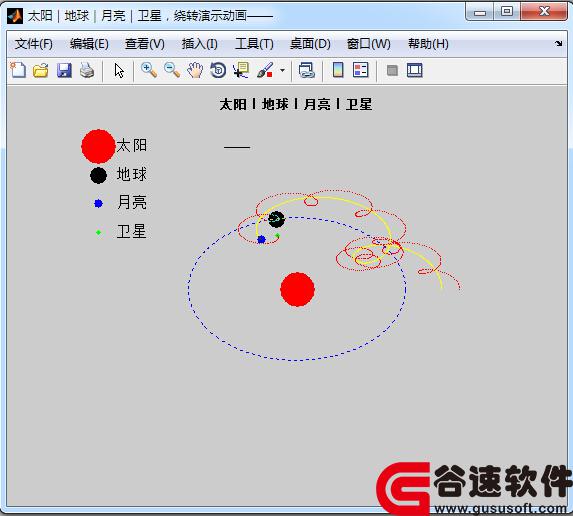573x516 pixels.
Task: Open the 查看(V) menu
Action: click(145, 44)
